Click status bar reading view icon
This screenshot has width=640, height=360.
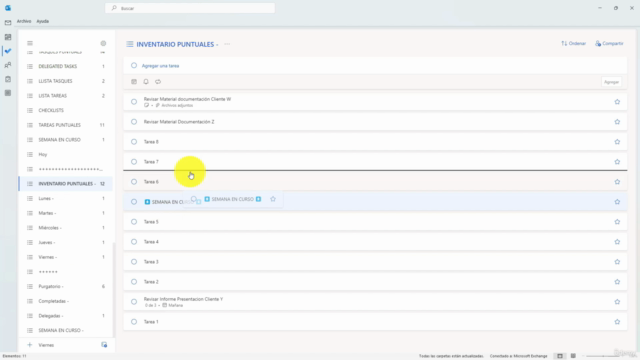(x=573, y=356)
